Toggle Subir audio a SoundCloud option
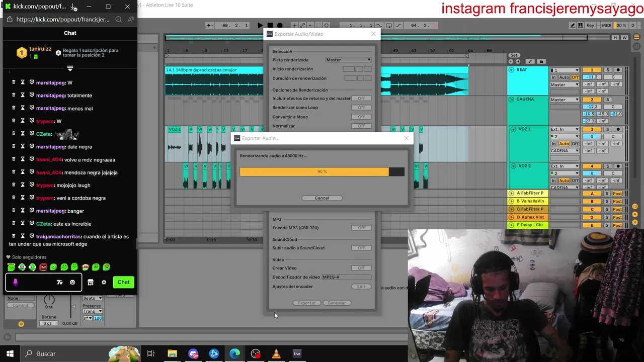The width and height of the screenshot is (644, 362). (x=361, y=248)
